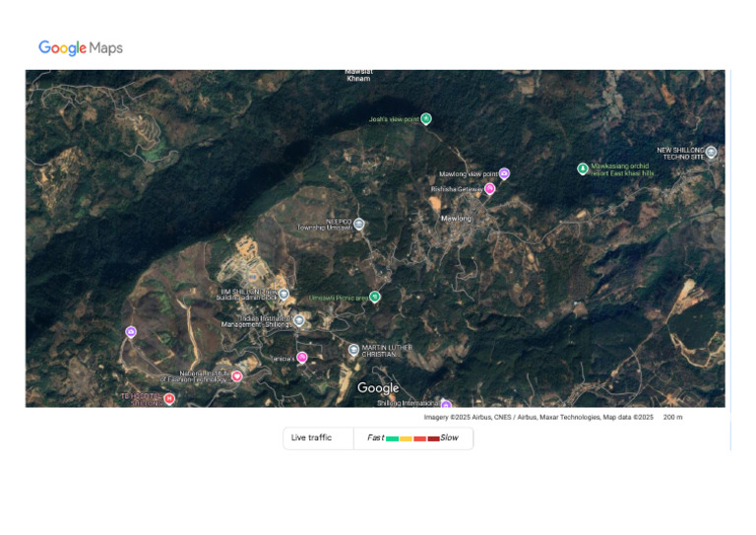The image size is (756, 535).
Task: Click the IIM Shillong new building marker
Action: click(283, 294)
